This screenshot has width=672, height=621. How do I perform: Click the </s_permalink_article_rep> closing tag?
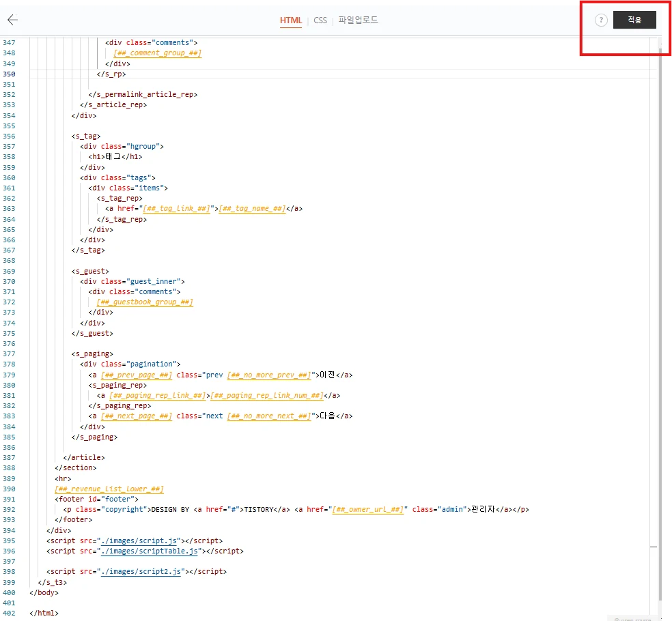click(x=143, y=95)
